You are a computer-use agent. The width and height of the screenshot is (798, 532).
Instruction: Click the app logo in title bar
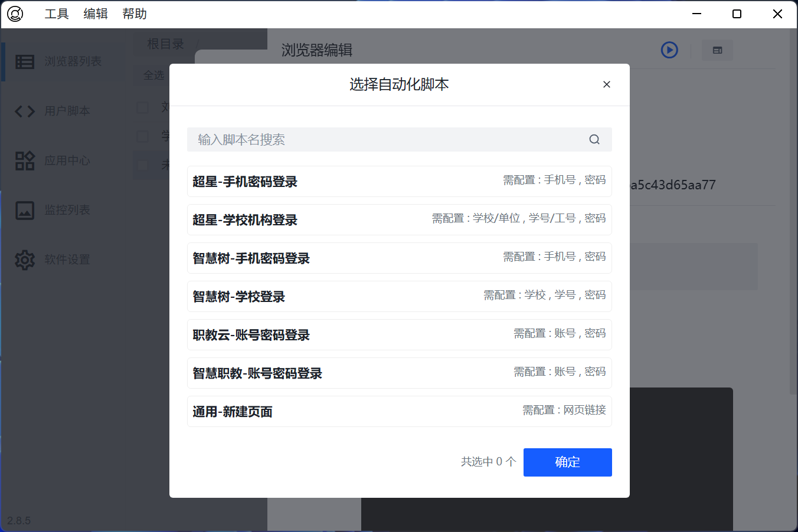pyautogui.click(x=15, y=14)
